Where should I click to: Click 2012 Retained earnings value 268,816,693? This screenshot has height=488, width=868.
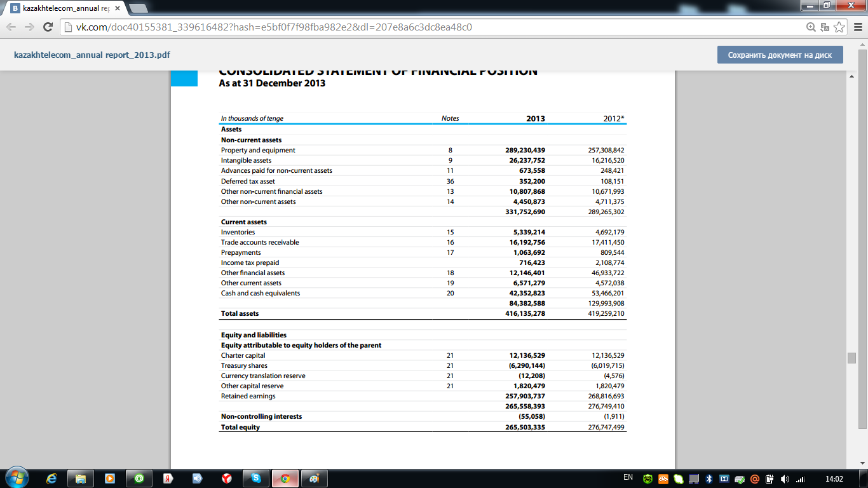coord(606,396)
